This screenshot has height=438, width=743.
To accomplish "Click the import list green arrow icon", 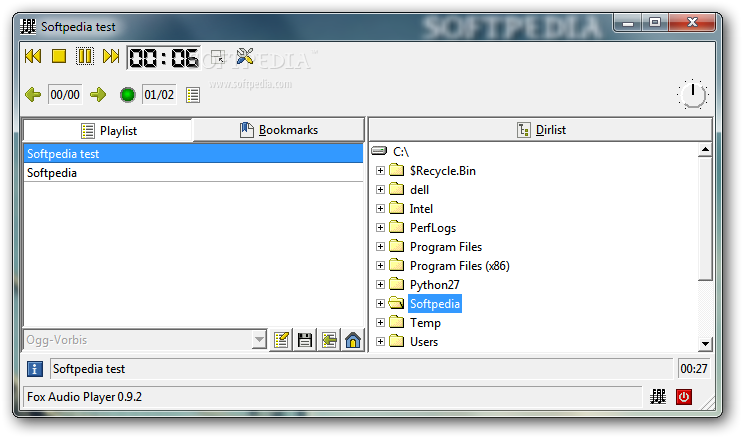I will click(329, 340).
